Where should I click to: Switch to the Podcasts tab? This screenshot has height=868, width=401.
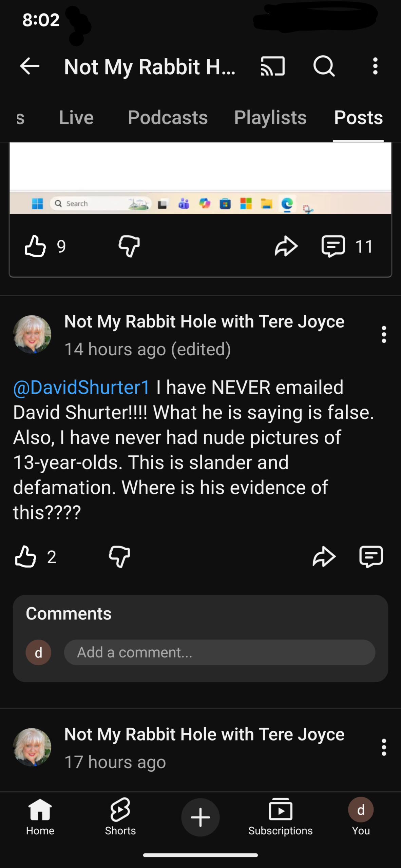pos(168,118)
